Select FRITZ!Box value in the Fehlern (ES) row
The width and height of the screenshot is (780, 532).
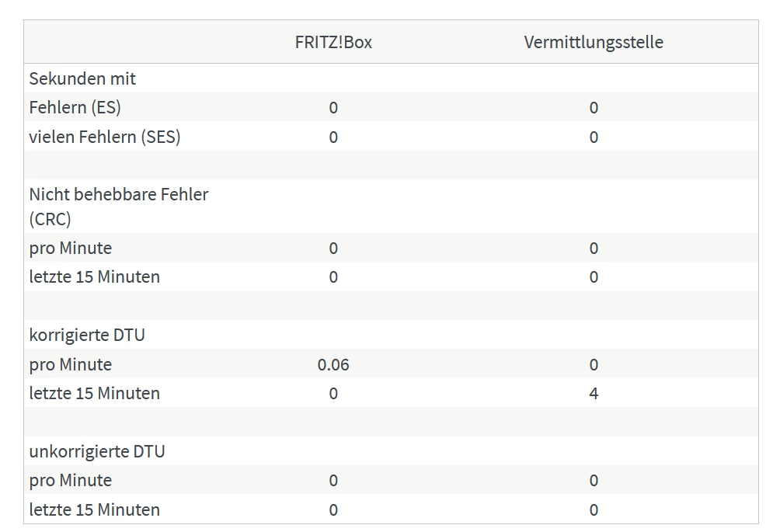pyautogui.click(x=333, y=107)
